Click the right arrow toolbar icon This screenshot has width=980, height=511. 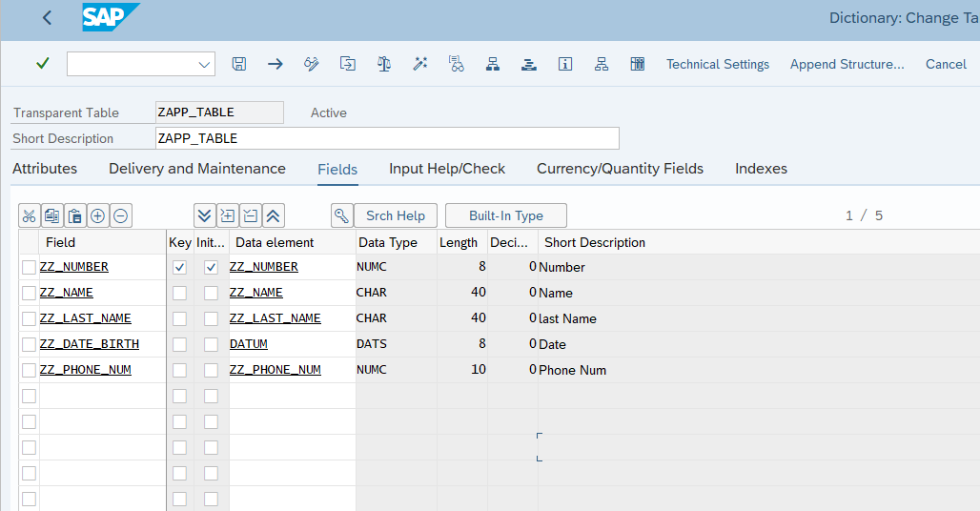(275, 64)
